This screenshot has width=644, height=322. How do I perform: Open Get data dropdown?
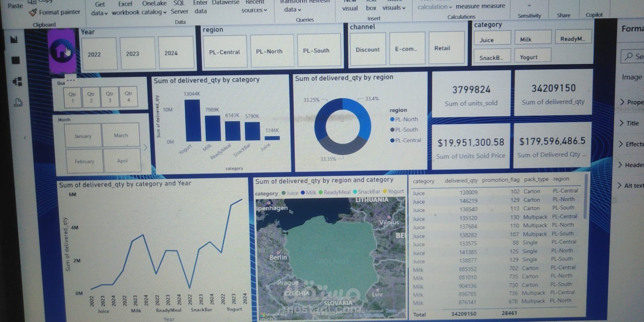99,8
